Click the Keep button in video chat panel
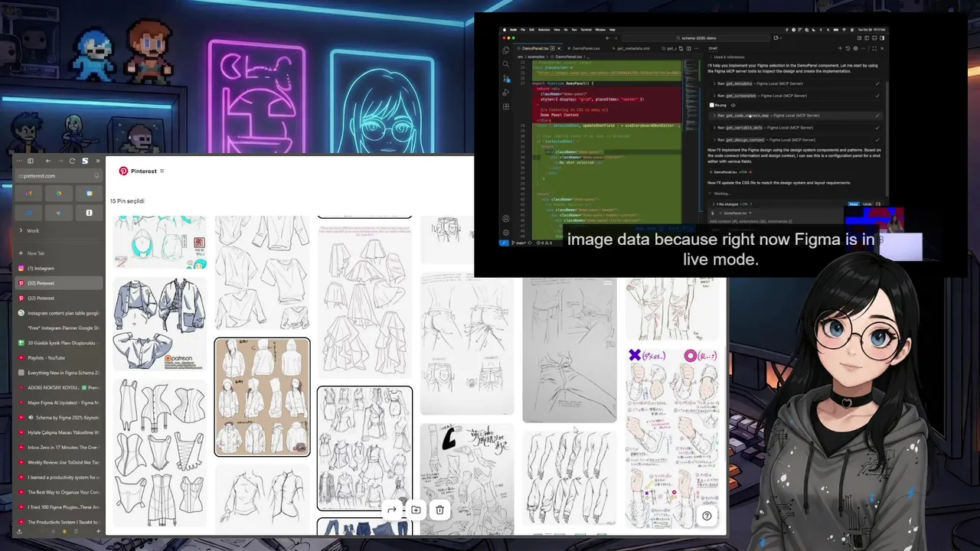The image size is (980, 551). click(x=854, y=204)
